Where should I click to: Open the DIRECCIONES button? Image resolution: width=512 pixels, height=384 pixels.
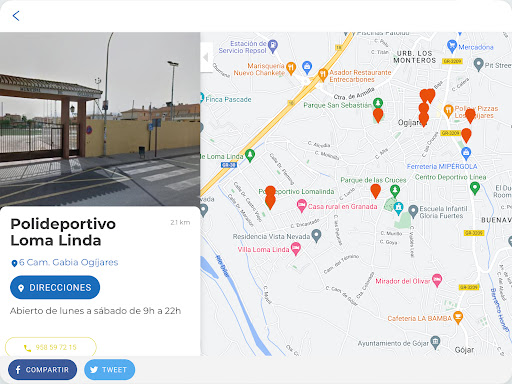[55, 287]
